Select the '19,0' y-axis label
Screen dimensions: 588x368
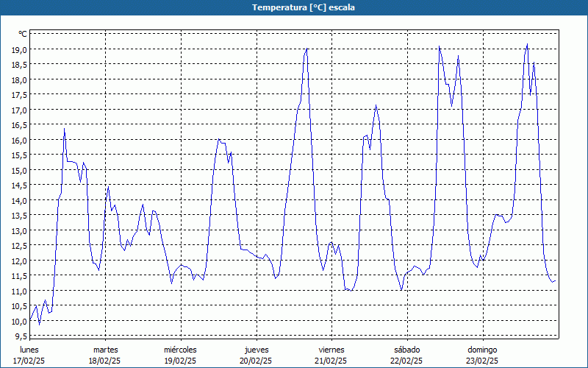tap(20, 49)
